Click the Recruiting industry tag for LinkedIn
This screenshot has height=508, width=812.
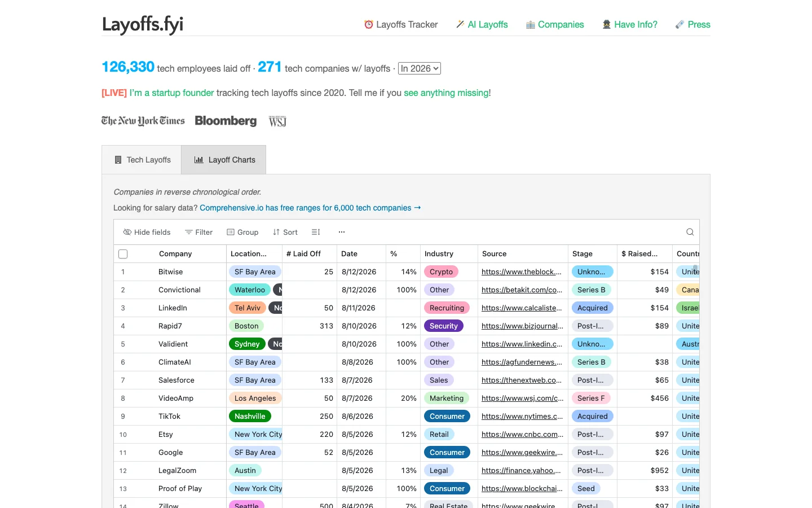point(447,308)
